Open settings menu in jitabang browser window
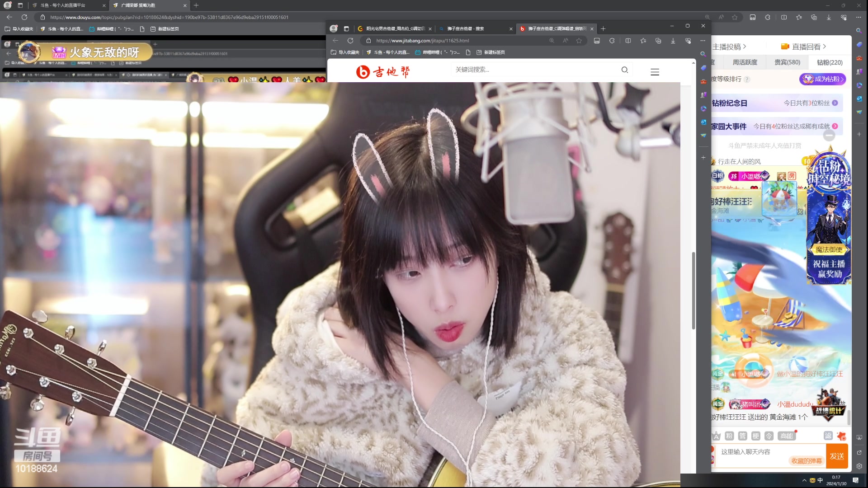868x488 pixels. (703, 41)
